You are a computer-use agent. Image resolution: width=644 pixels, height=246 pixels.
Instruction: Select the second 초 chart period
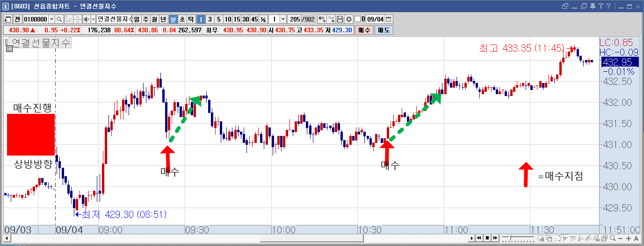click(x=182, y=19)
